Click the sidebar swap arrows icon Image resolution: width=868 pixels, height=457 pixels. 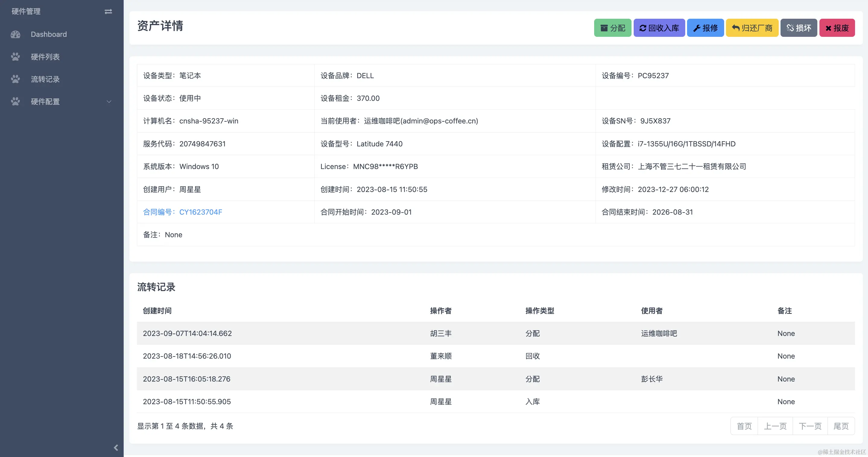108,11
